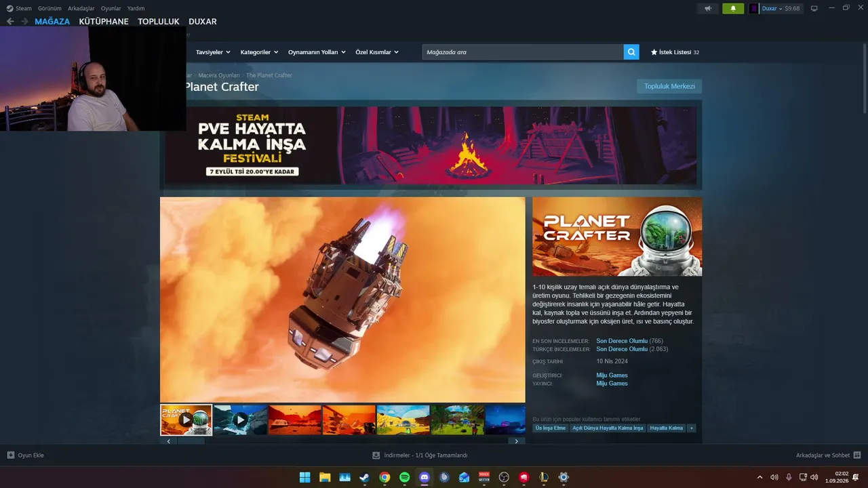This screenshot has width=868, height=488.
Task: Go back with the left navigation arrow
Action: 10,22
